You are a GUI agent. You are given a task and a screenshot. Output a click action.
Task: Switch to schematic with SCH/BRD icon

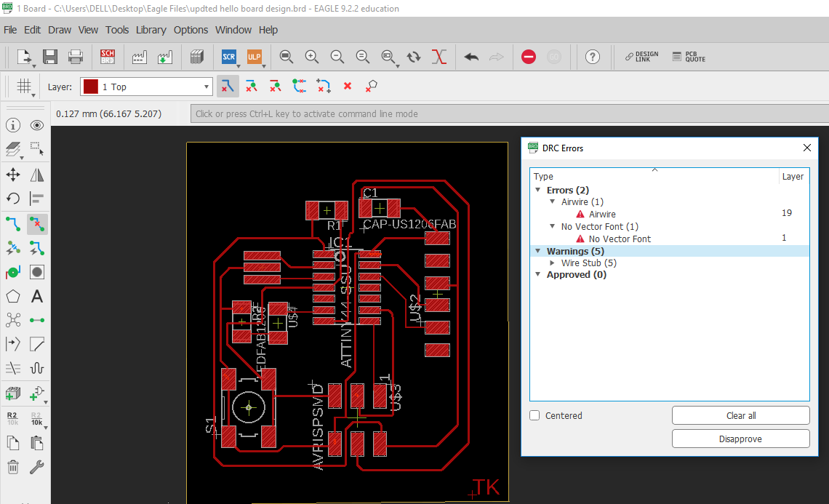tap(108, 57)
